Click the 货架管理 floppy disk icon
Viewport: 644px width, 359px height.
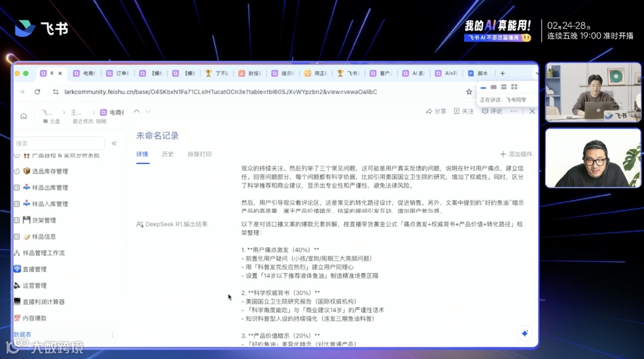27,220
